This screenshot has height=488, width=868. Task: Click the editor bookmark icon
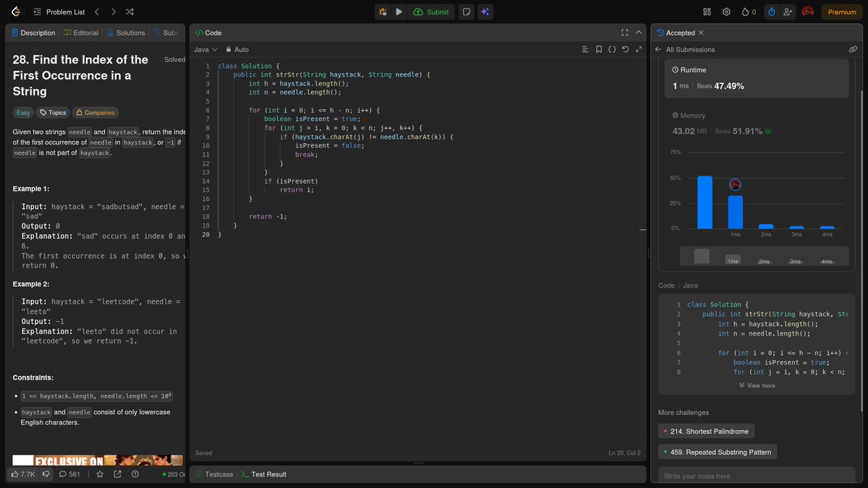pyautogui.click(x=599, y=49)
